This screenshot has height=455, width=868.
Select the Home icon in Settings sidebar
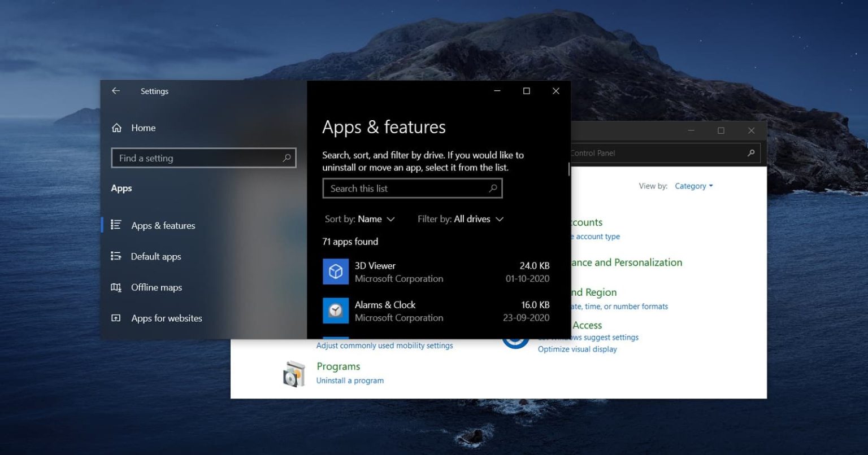point(116,128)
